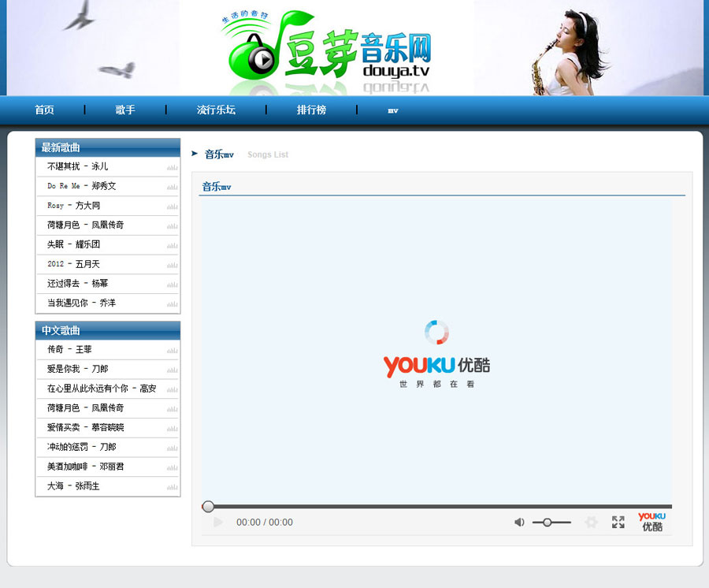Play song Do Re Me - 郑秀文
The height and width of the screenshot is (588, 709).
click(x=82, y=186)
